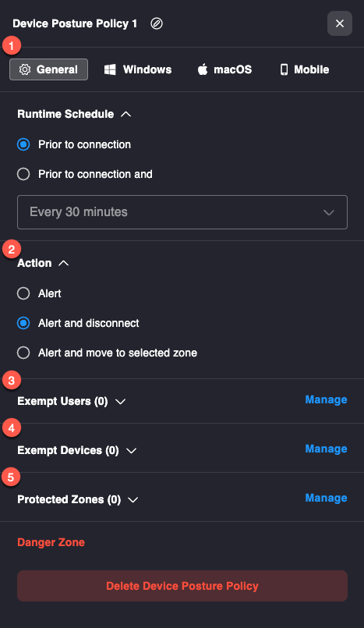Click the Apple logo icon
Screen dimensions: 364x628
click(203, 69)
